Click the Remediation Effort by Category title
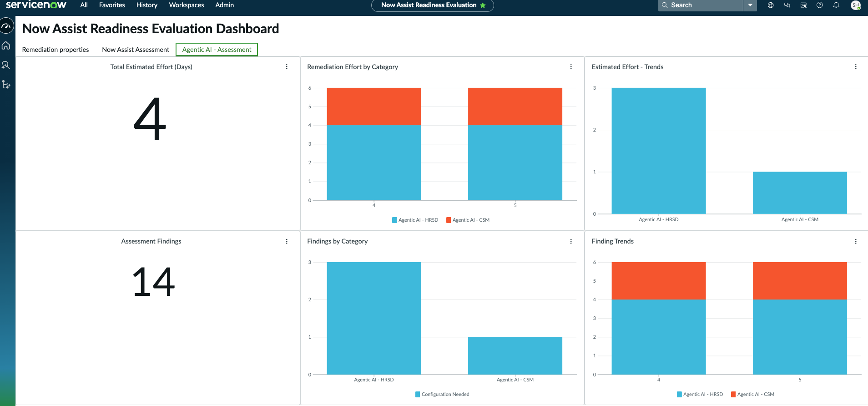The image size is (868, 406). pos(353,67)
